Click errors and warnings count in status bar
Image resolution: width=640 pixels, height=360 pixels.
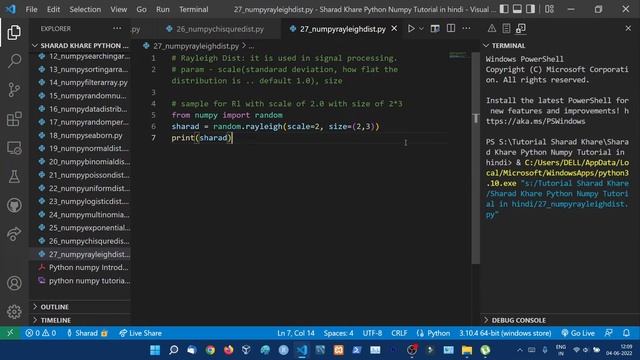click(x=41, y=333)
